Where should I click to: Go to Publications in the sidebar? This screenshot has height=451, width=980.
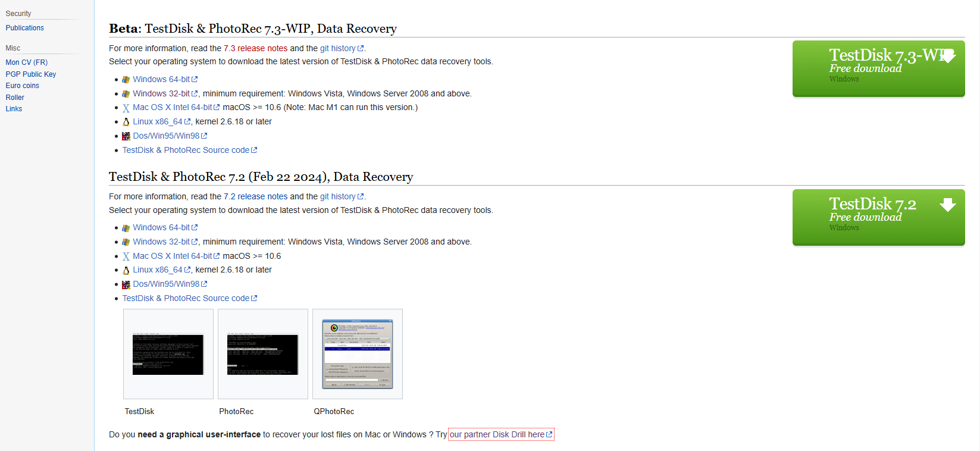point(24,28)
